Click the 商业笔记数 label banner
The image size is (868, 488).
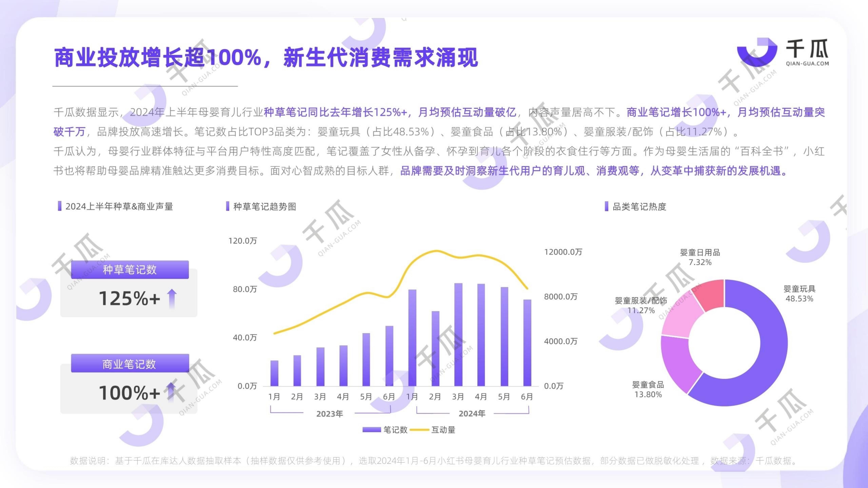(130, 363)
